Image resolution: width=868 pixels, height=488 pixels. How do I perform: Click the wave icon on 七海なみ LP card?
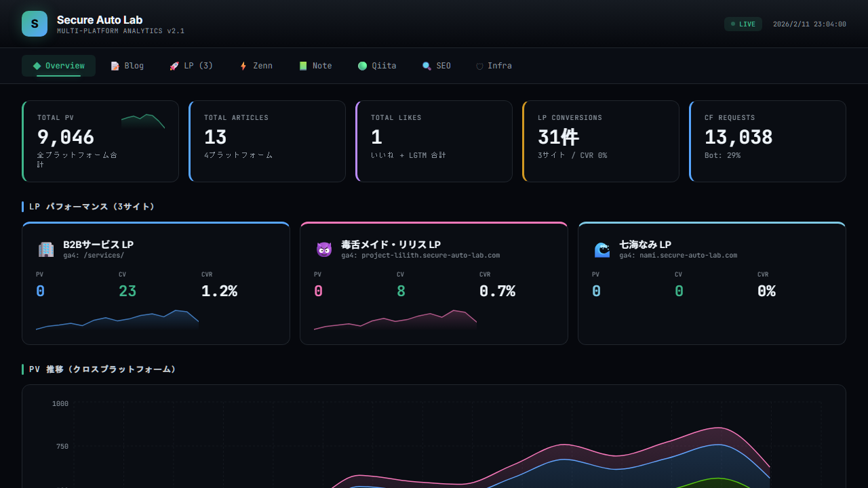601,249
